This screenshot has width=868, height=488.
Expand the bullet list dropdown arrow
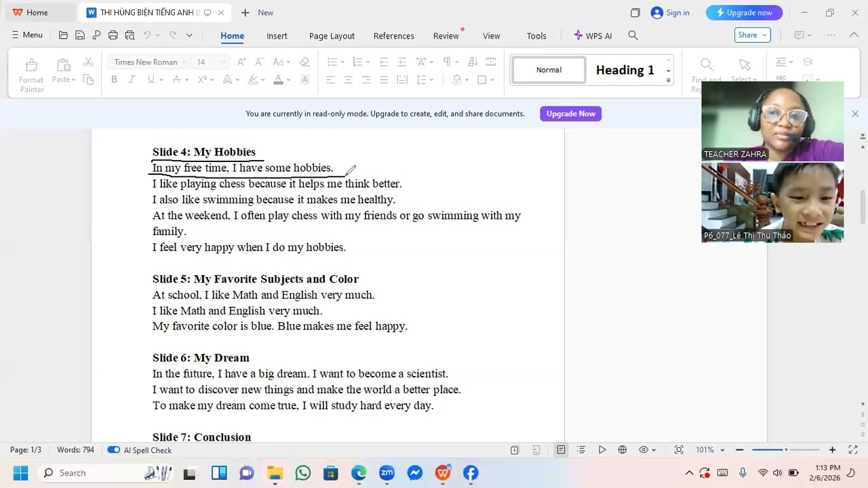(343, 62)
